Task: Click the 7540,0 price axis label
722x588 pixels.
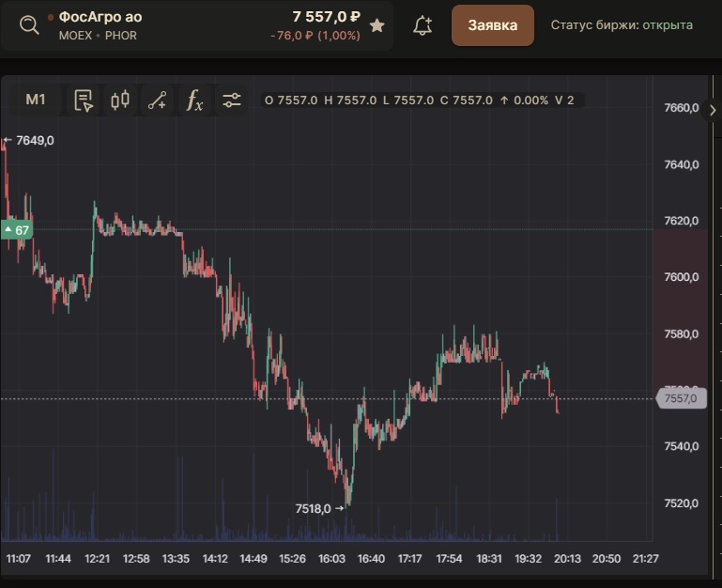Action: click(x=681, y=446)
